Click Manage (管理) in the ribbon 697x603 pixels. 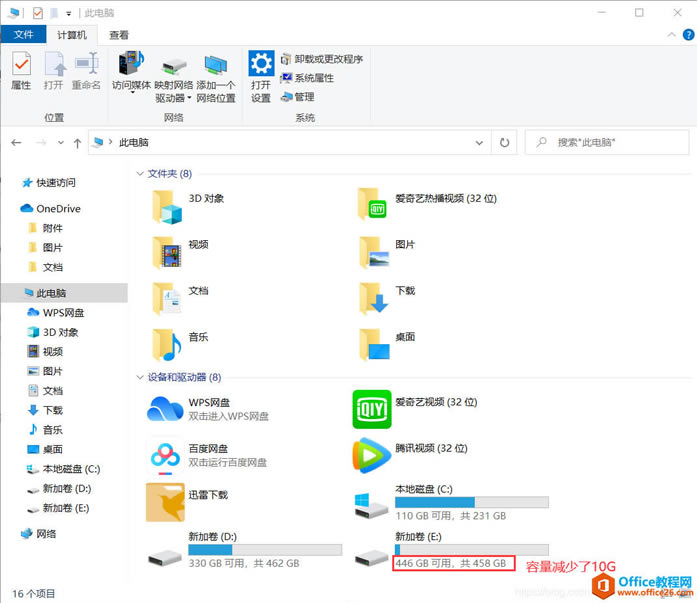click(297, 97)
